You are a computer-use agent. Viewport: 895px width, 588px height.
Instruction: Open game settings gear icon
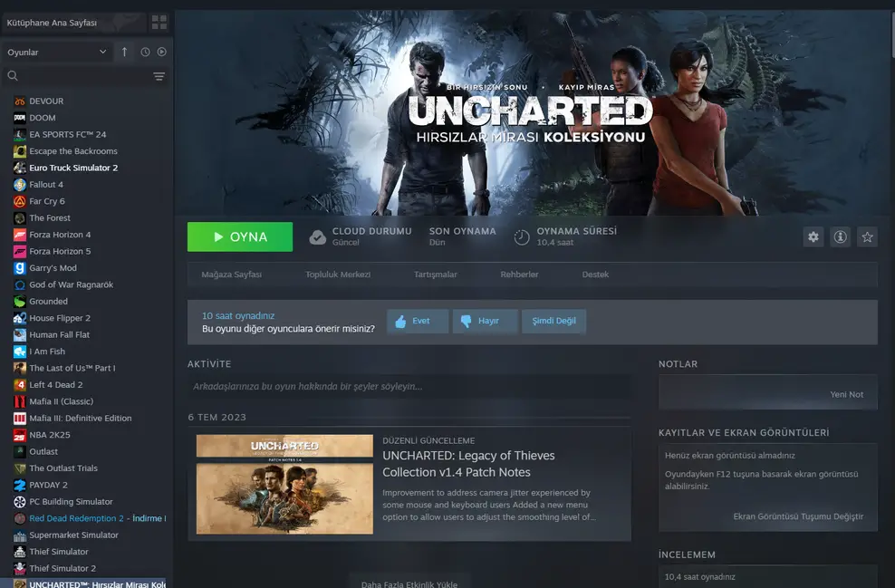click(813, 236)
